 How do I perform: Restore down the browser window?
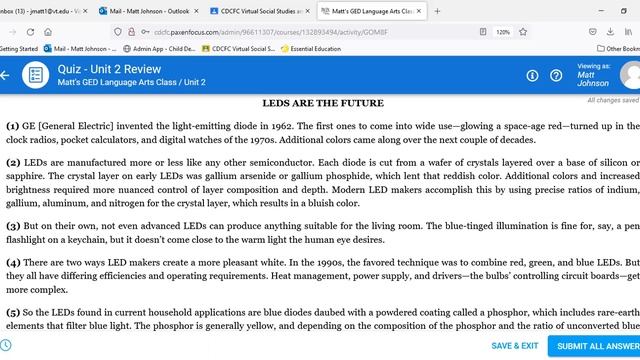[x=624, y=11]
